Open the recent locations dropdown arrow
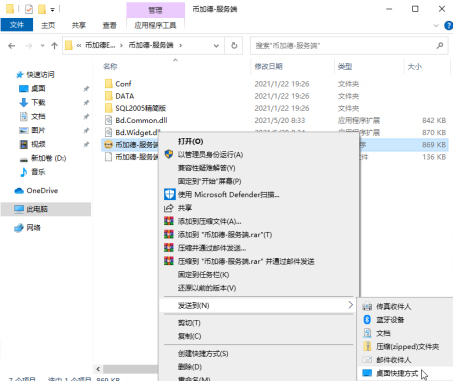Viewport: 453px width, 381px height. coord(42,46)
